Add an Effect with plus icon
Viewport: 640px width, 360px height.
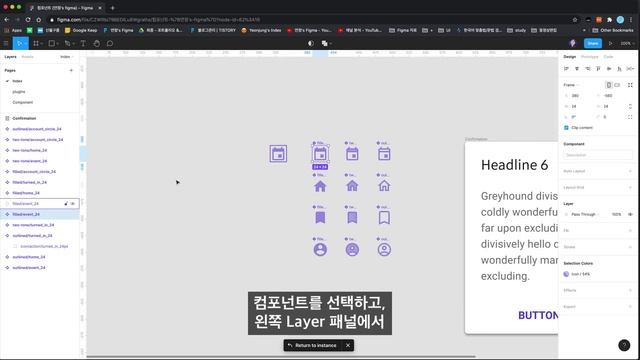click(630, 290)
